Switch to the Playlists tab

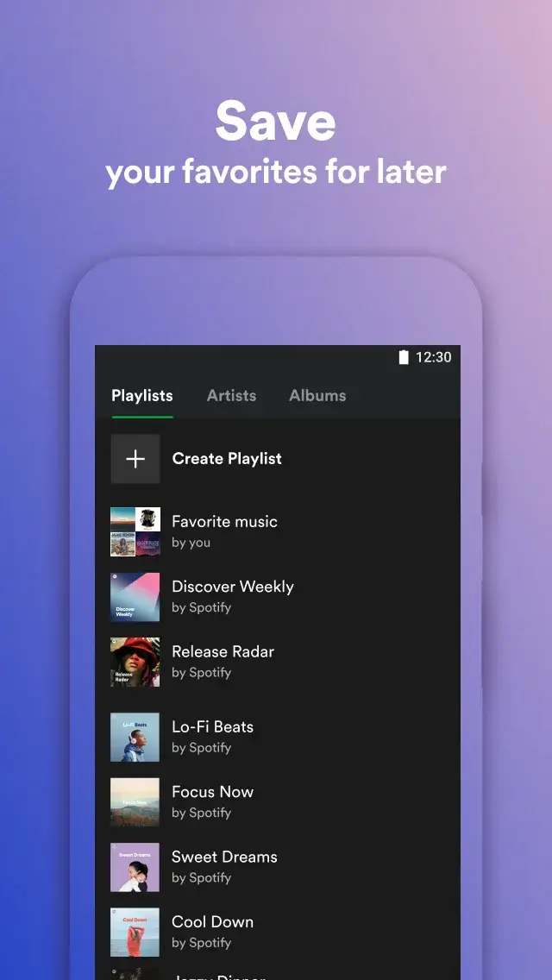pos(142,396)
